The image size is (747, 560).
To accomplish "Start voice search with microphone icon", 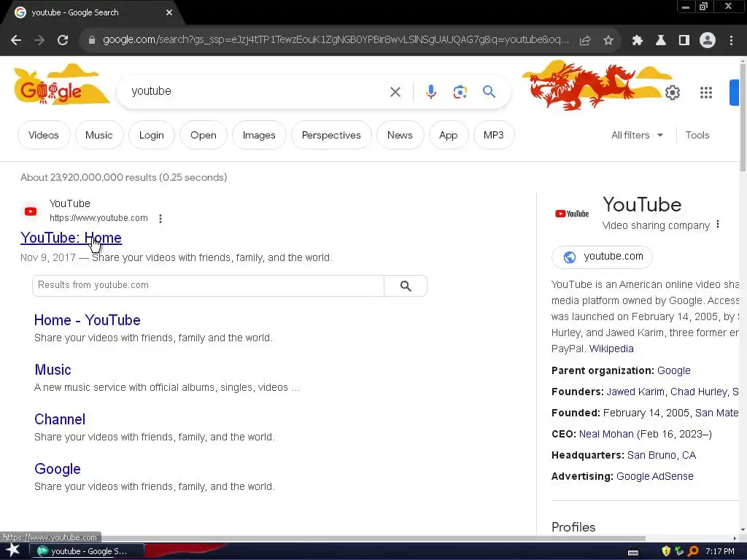I will 431,92.
